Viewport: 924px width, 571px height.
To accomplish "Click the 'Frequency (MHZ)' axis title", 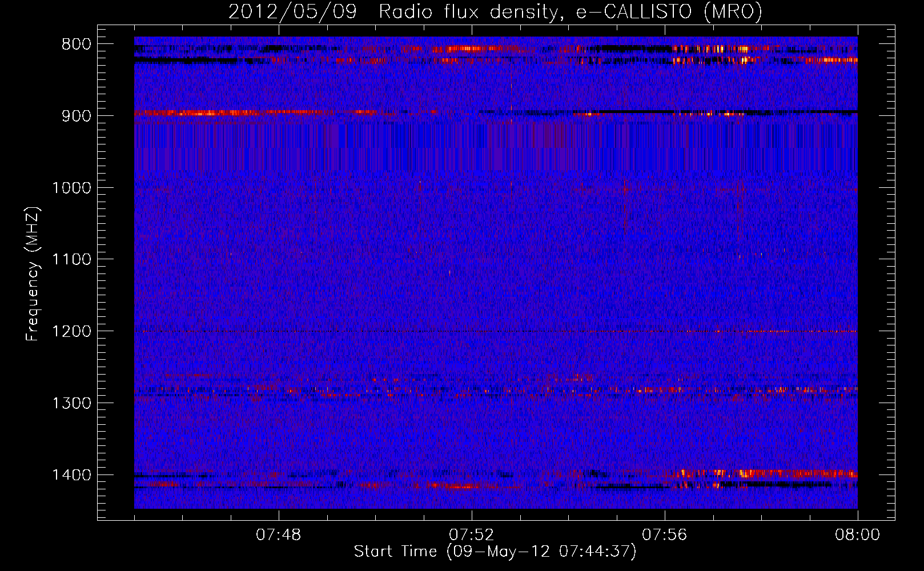I will (x=33, y=274).
